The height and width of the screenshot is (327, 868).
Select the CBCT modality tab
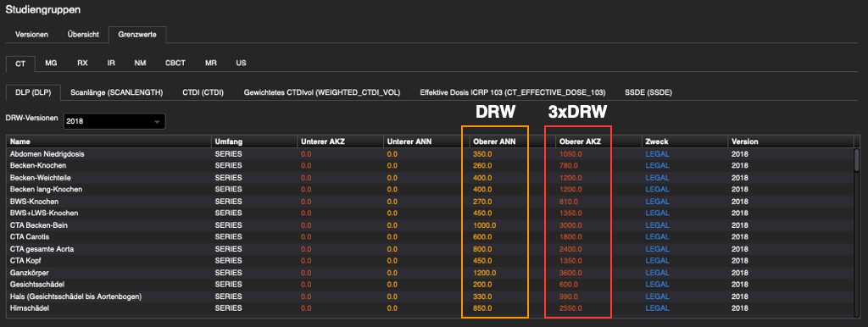click(x=175, y=63)
